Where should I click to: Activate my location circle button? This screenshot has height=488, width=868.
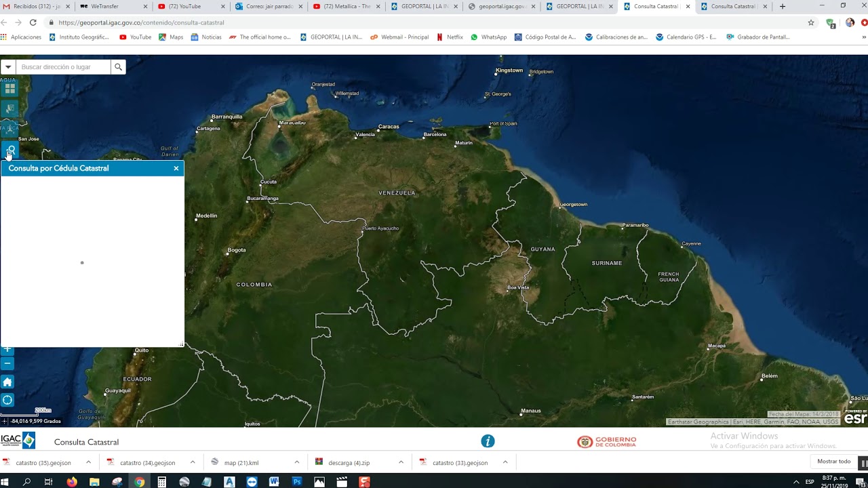click(7, 400)
